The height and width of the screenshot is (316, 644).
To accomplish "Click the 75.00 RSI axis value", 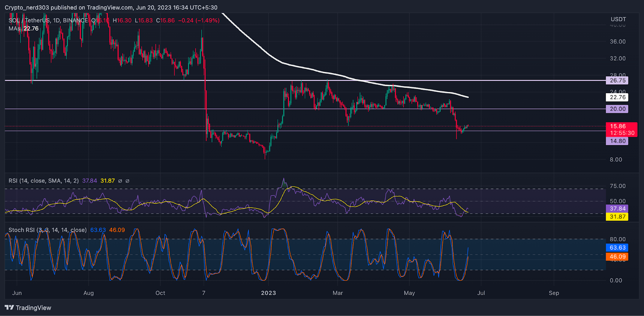I will pyautogui.click(x=618, y=186).
